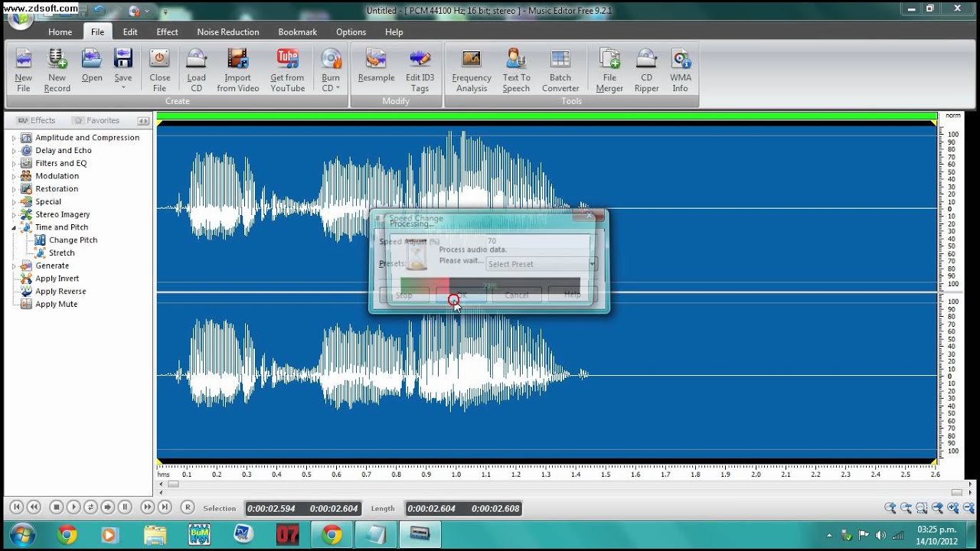
Task: Open the Resample tool
Action: 376,66
